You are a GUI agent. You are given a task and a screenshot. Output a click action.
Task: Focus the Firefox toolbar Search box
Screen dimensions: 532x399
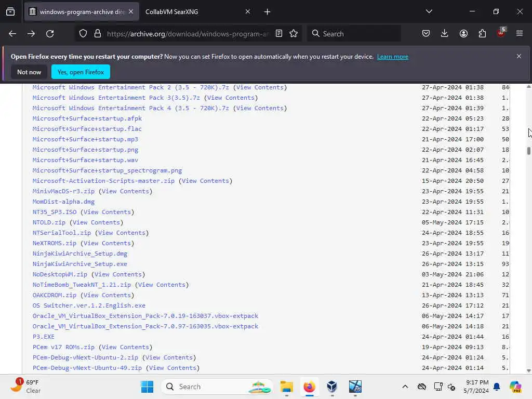[354, 34]
